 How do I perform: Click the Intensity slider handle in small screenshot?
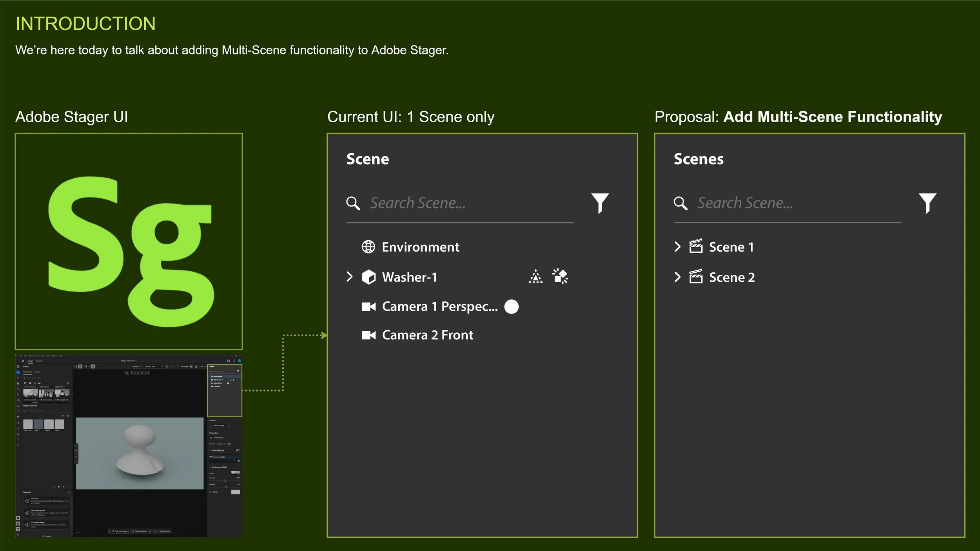[x=225, y=480]
